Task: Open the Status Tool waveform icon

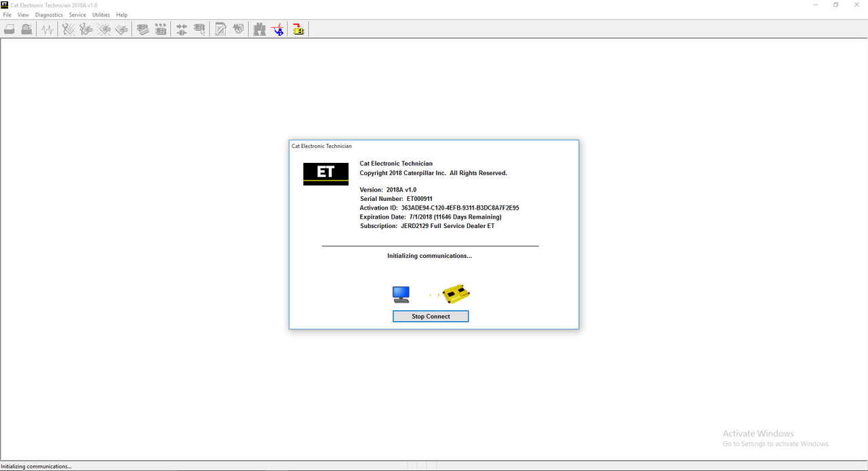Action: [x=47, y=29]
